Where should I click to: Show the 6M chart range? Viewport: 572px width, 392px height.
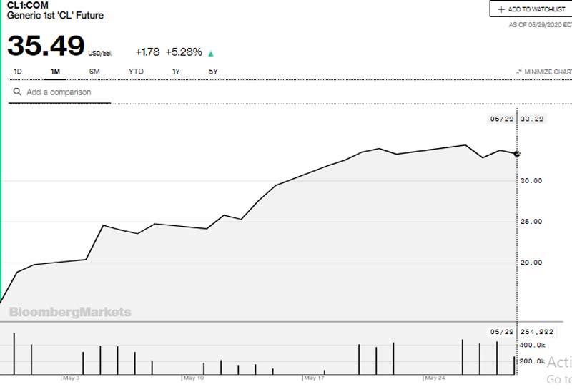coord(94,72)
